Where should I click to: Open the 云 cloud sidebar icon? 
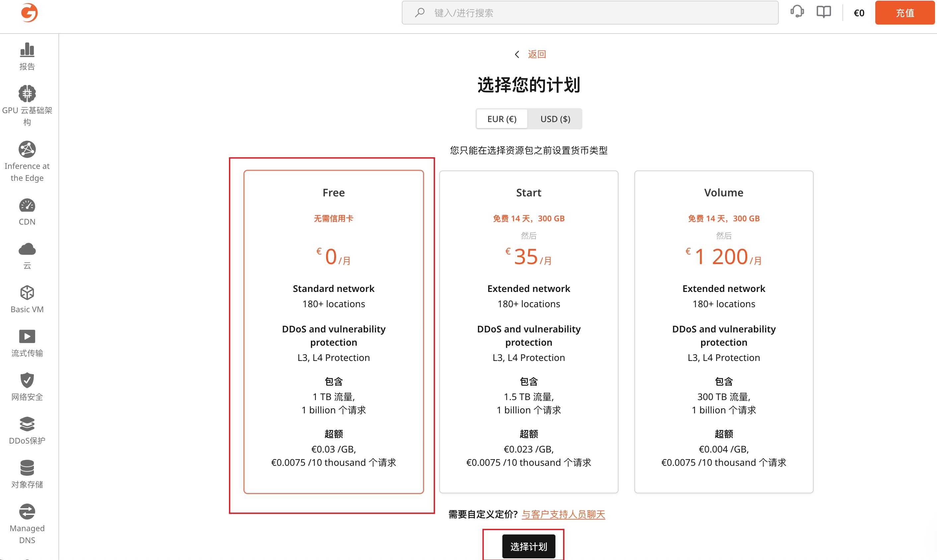coord(27,249)
